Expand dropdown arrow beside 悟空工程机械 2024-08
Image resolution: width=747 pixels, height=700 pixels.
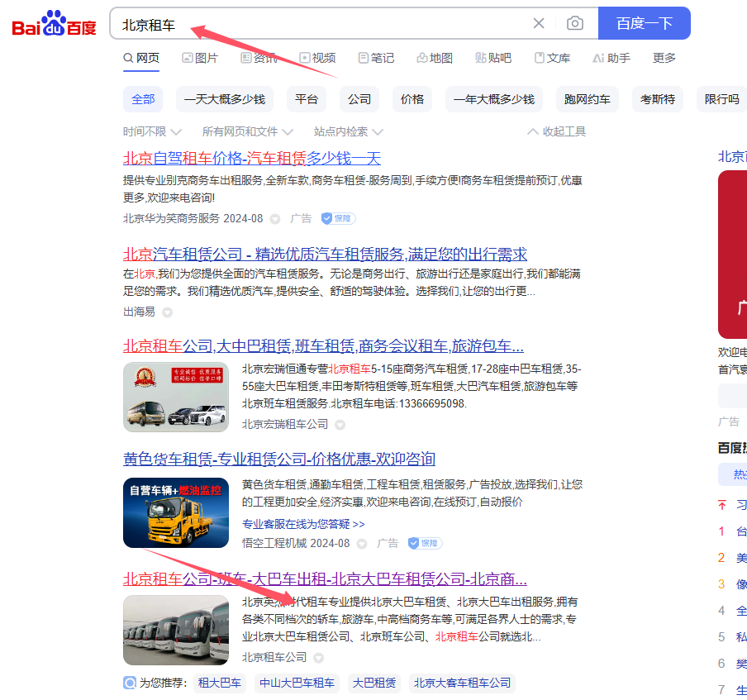coord(362,544)
